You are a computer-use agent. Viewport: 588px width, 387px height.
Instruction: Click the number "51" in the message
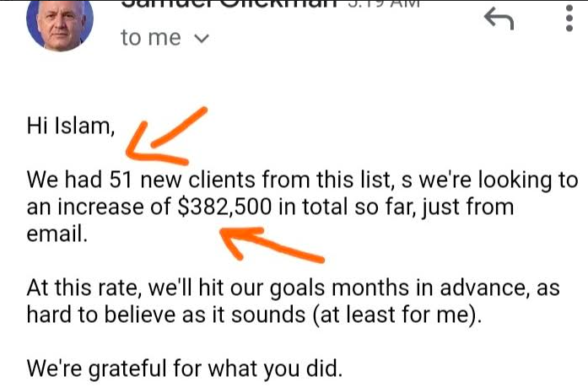point(121,180)
